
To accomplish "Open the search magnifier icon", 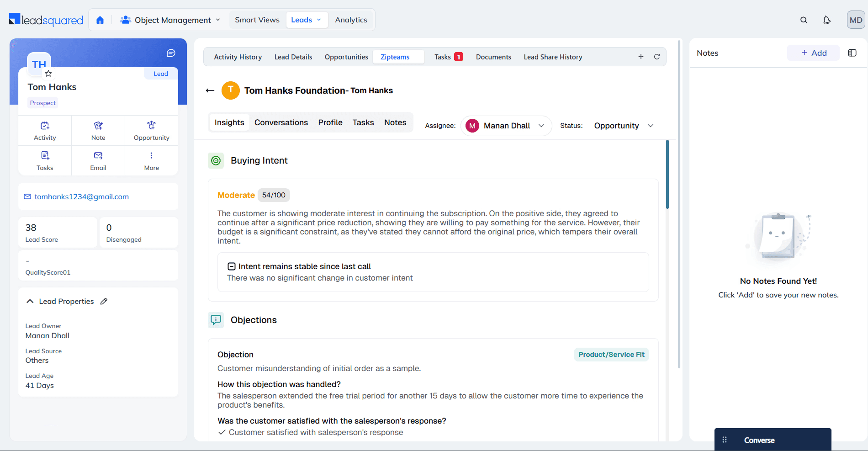I will click(804, 20).
